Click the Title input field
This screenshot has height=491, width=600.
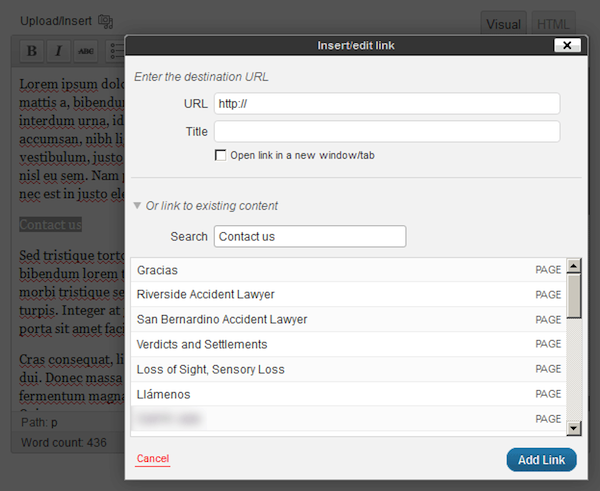point(386,131)
